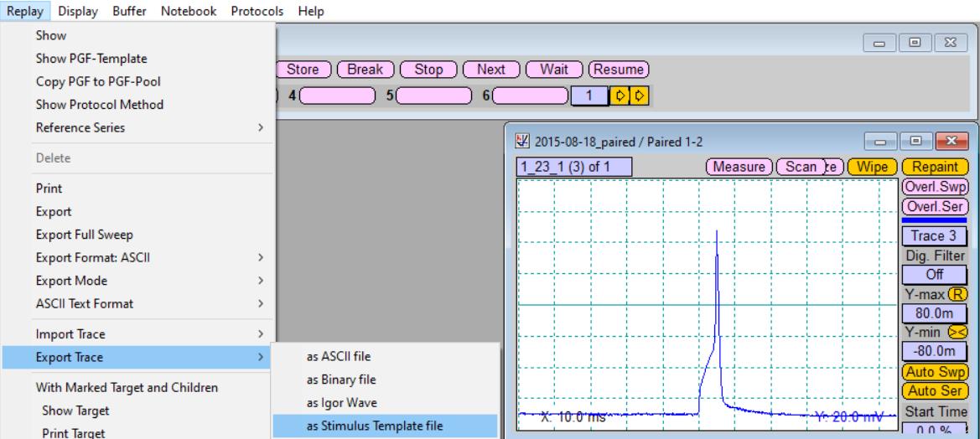The width and height of the screenshot is (980, 439).
Task: Toggle the Dig. Filter Off field
Action: pyautogui.click(x=935, y=274)
